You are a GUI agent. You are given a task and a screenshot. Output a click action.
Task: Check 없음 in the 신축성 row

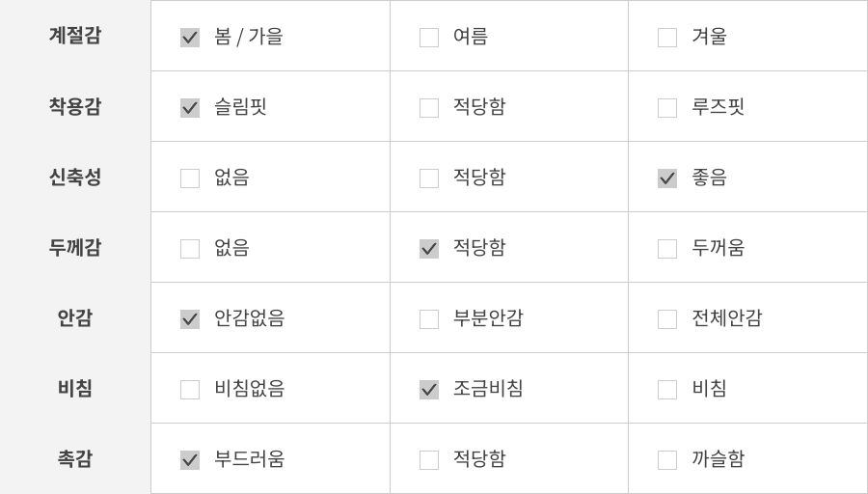(190, 178)
